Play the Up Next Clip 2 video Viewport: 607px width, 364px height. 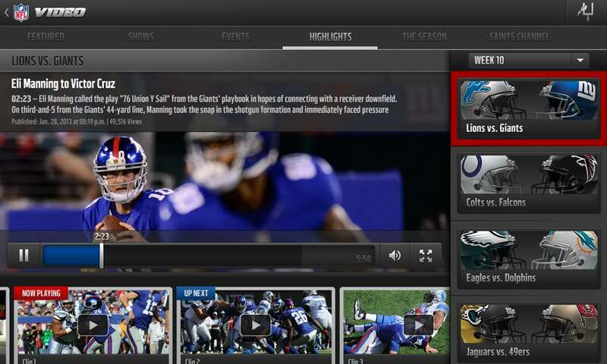point(255,324)
